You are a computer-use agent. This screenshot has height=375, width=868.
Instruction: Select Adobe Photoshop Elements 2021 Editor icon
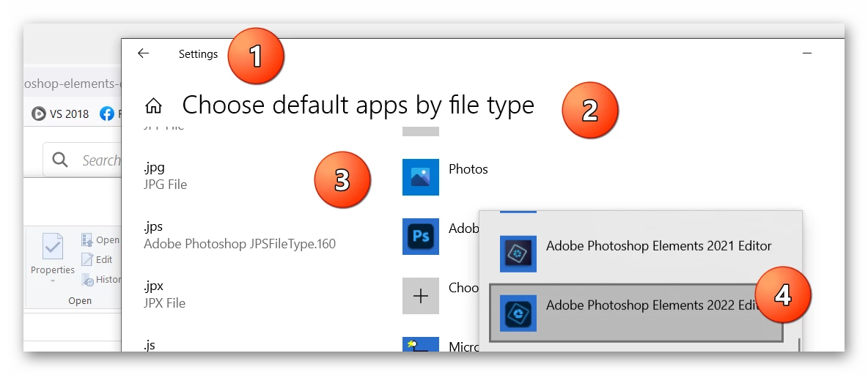pyautogui.click(x=518, y=254)
